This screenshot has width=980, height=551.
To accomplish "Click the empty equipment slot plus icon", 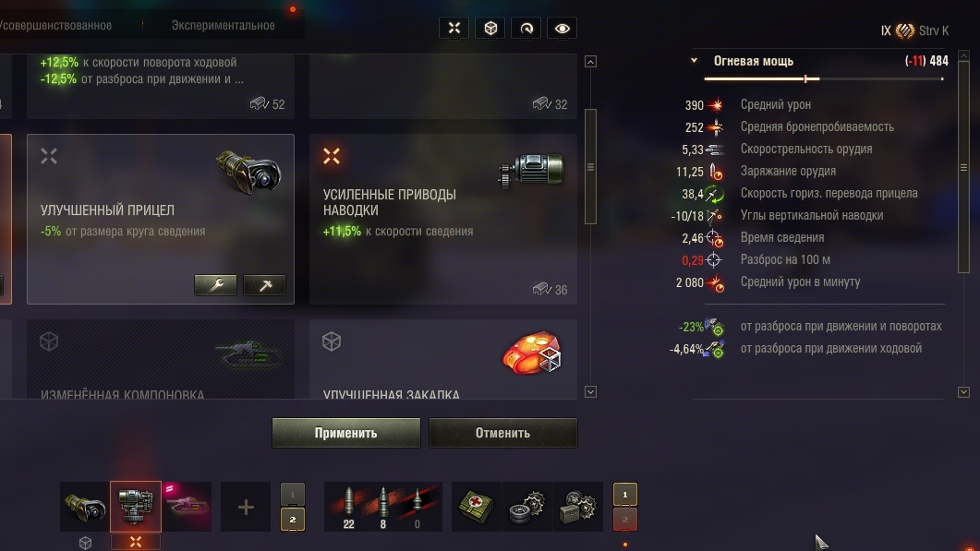I will [x=246, y=507].
